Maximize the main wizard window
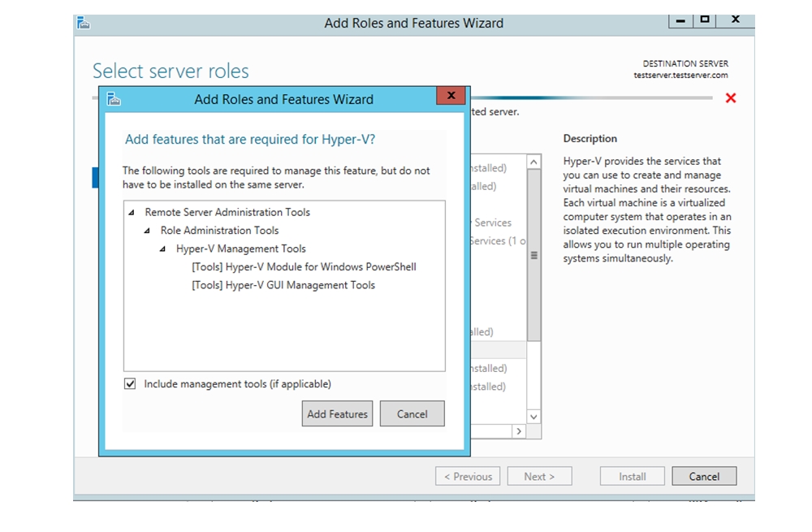Viewport: 812px width, 532px height. [704, 19]
